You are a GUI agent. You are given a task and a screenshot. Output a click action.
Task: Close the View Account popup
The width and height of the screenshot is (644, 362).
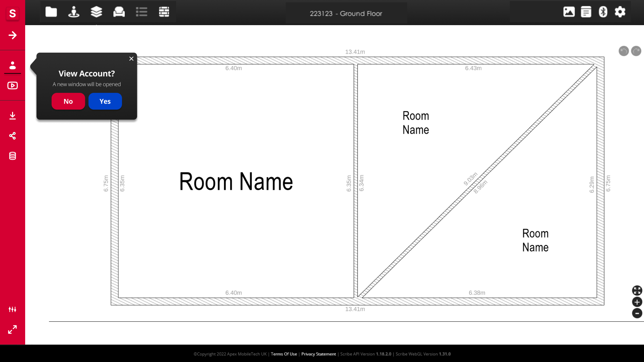(131, 59)
